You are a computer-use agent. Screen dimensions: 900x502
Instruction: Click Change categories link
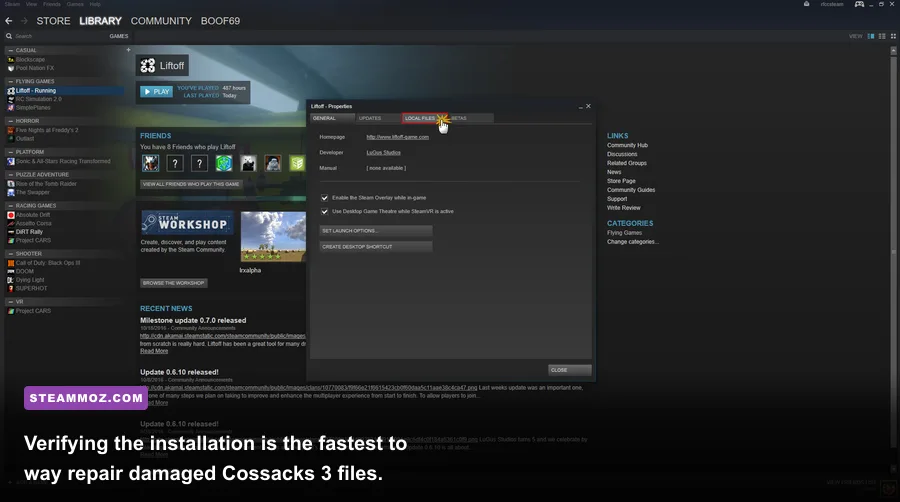click(633, 242)
